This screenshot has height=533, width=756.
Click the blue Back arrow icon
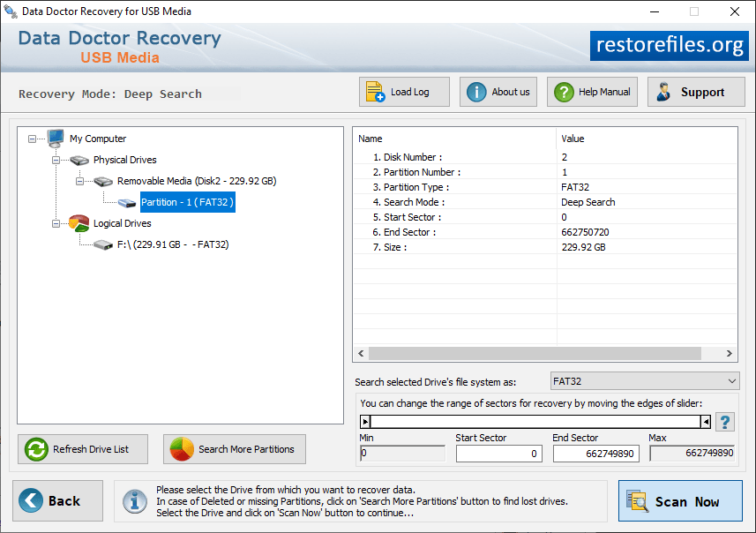[x=31, y=500]
